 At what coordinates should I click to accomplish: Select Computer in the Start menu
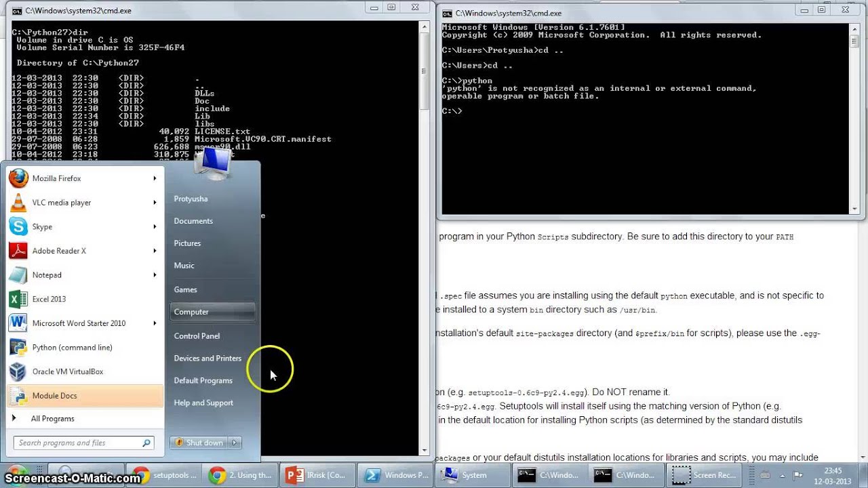(213, 312)
